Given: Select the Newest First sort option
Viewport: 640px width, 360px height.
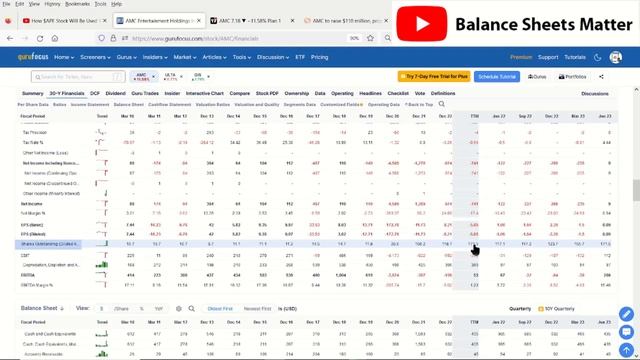Looking at the screenshot, I should [x=257, y=309].
